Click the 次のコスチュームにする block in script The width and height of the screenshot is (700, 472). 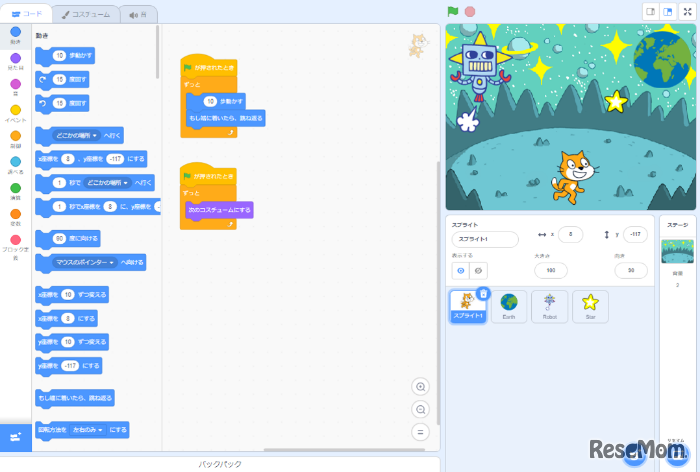point(219,209)
